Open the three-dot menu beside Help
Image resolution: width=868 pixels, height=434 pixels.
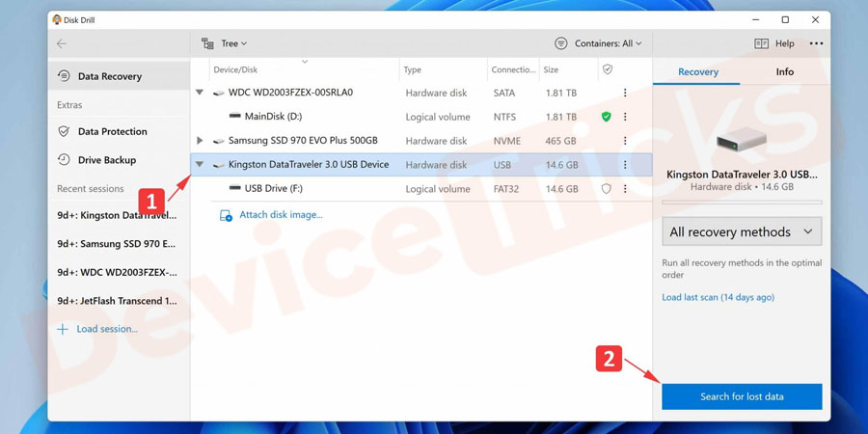pyautogui.click(x=816, y=43)
